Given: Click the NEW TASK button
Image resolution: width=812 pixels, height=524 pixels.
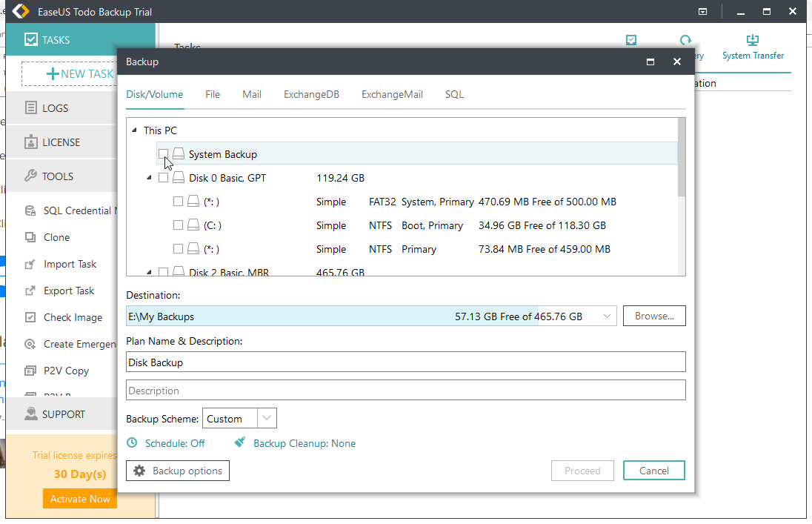Looking at the screenshot, I should click(70, 73).
